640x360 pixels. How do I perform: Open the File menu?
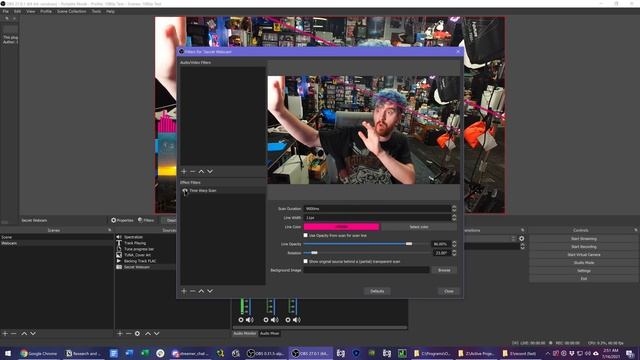coord(6,11)
